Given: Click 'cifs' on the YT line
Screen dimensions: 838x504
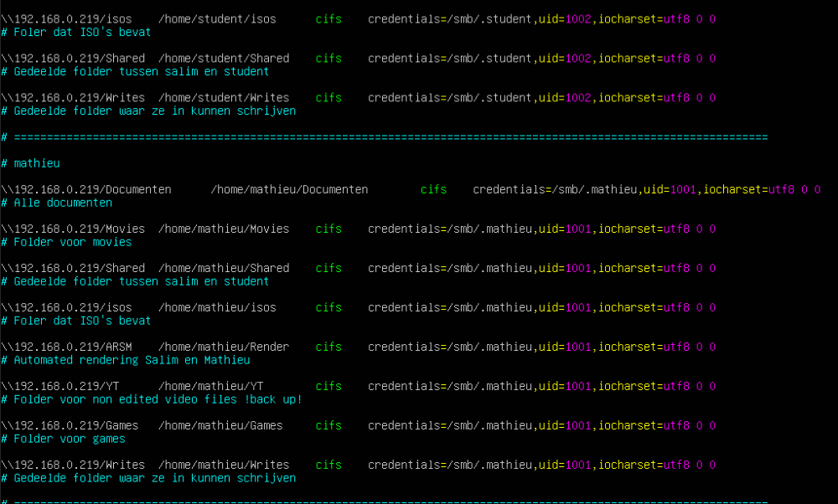Looking at the screenshot, I should (x=328, y=387).
